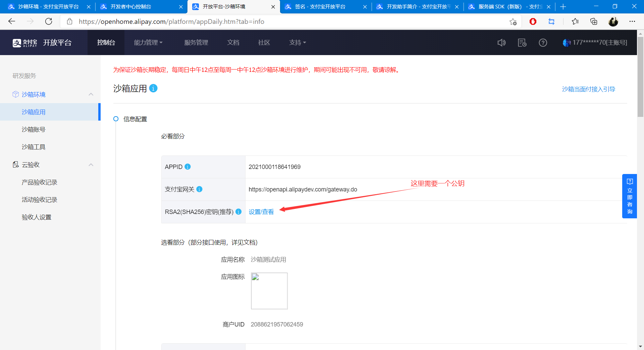Click the scrollbar down arrow
The height and width of the screenshot is (350, 644).
(640, 346)
